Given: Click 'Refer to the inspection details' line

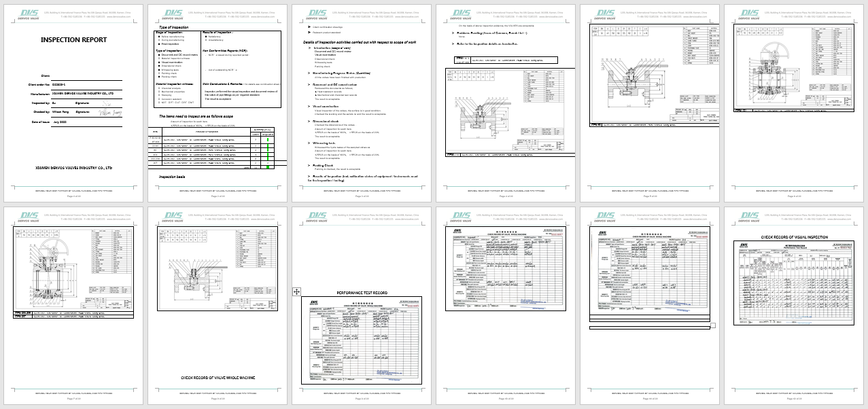Looking at the screenshot, I should point(487,43).
